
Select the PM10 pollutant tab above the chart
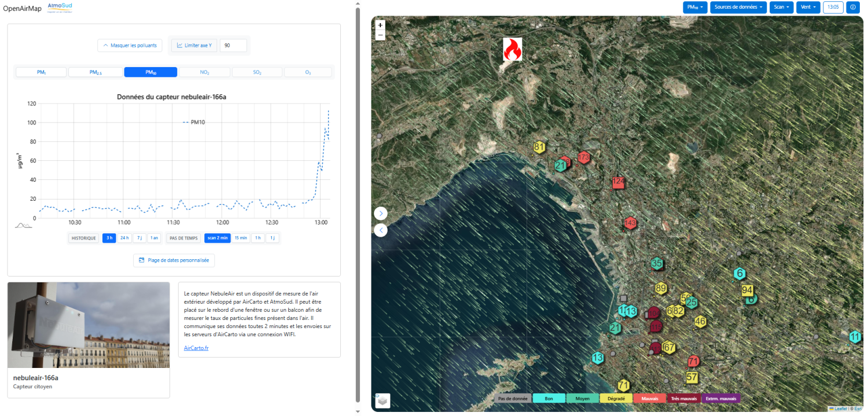[x=150, y=72]
